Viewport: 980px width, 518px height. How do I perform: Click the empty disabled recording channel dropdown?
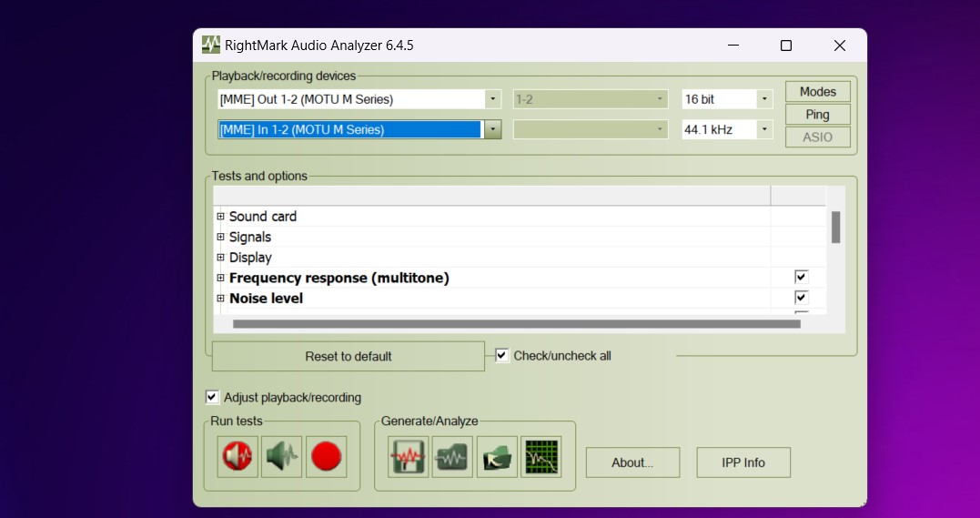pyautogui.click(x=590, y=129)
